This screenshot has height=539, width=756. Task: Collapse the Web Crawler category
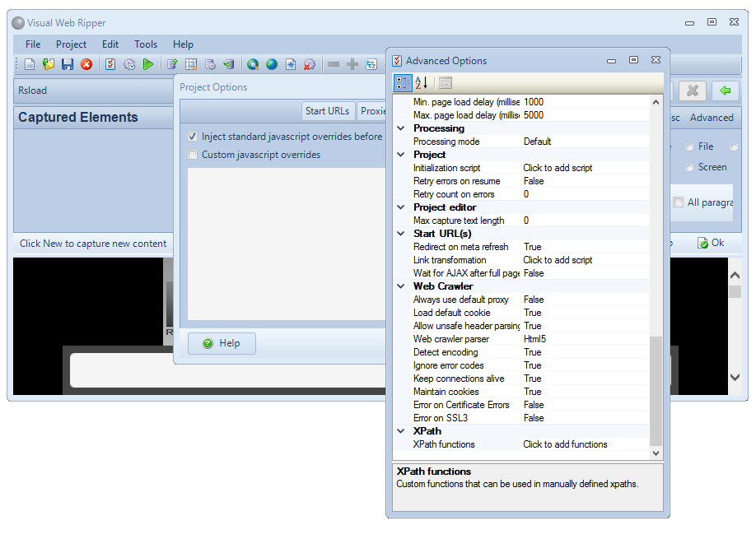pos(401,286)
